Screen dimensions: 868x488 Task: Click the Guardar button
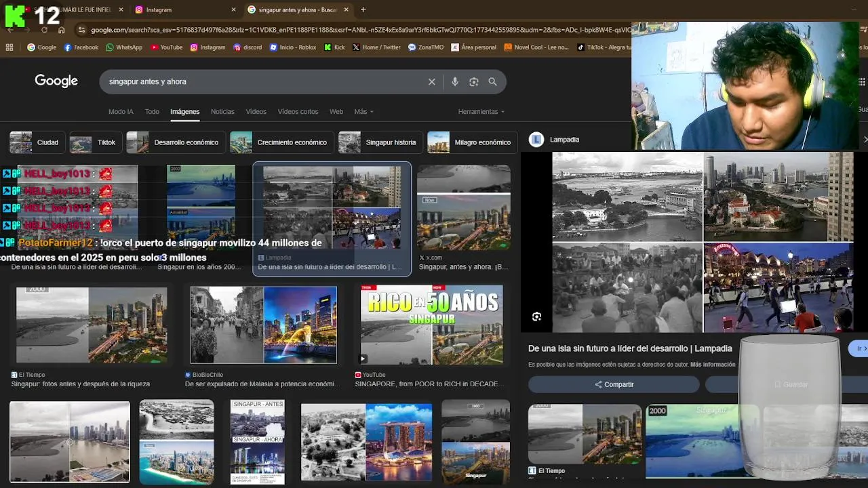tap(791, 384)
